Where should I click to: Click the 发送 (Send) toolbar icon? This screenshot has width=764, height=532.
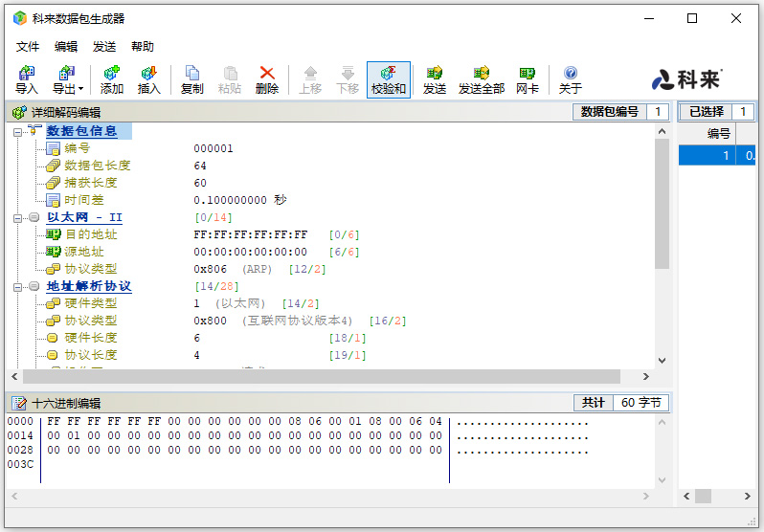pyautogui.click(x=434, y=80)
